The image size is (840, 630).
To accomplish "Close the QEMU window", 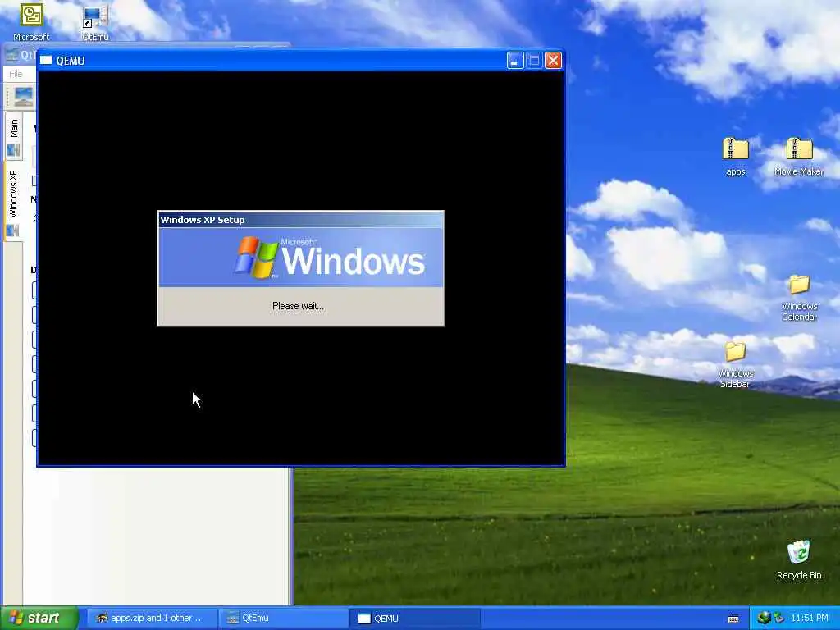I will click(x=554, y=61).
